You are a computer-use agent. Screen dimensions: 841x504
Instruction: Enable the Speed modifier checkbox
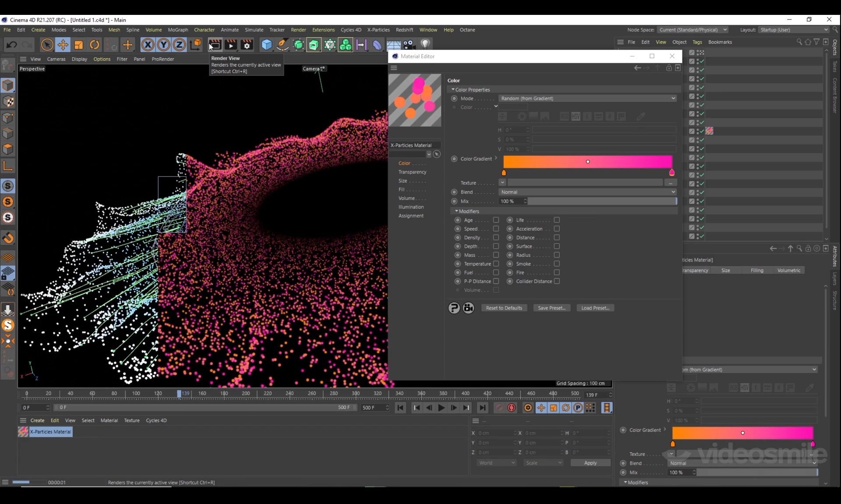(496, 229)
